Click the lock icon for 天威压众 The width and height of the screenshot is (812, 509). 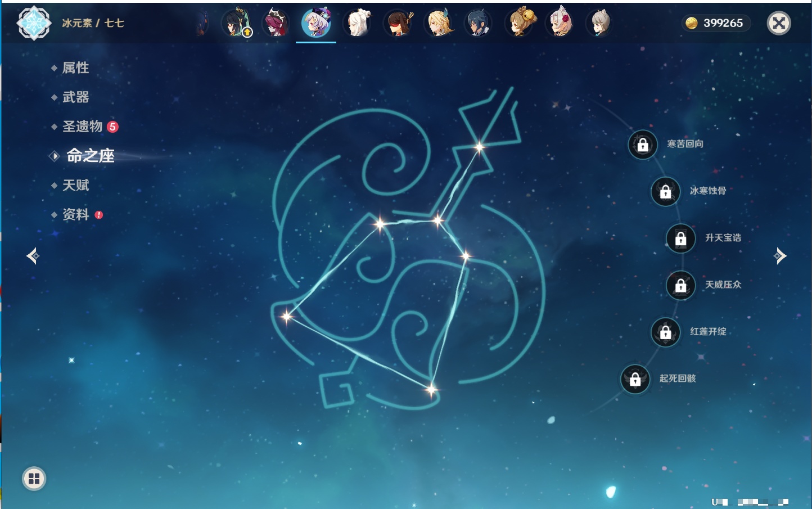click(x=681, y=285)
